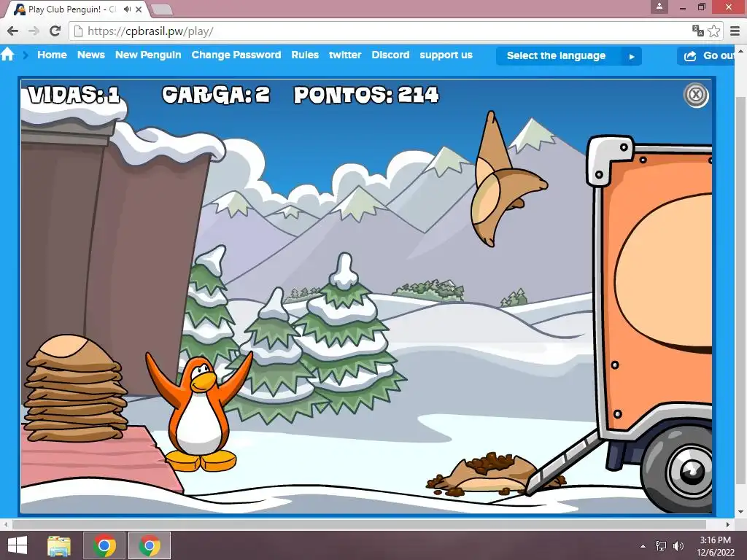Open the twitter navigation link
Screen dimensions: 747x560
(345, 55)
